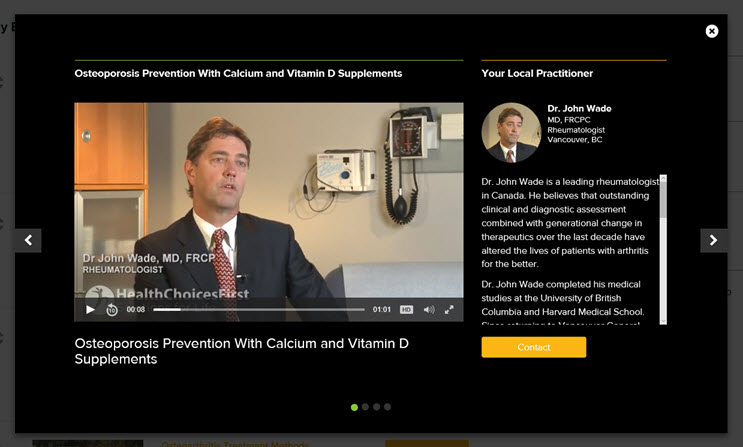Click the Contact button
The width and height of the screenshot is (743, 447).
point(534,347)
